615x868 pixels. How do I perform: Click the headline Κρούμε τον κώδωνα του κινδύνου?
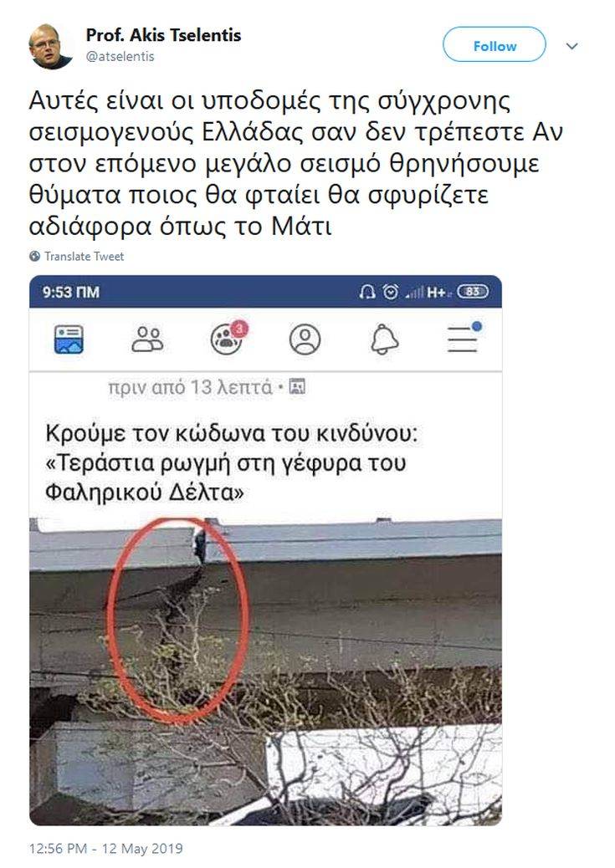[x=231, y=433]
